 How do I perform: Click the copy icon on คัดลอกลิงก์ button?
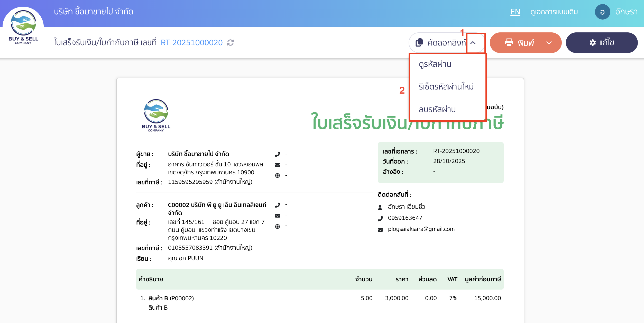pos(420,42)
